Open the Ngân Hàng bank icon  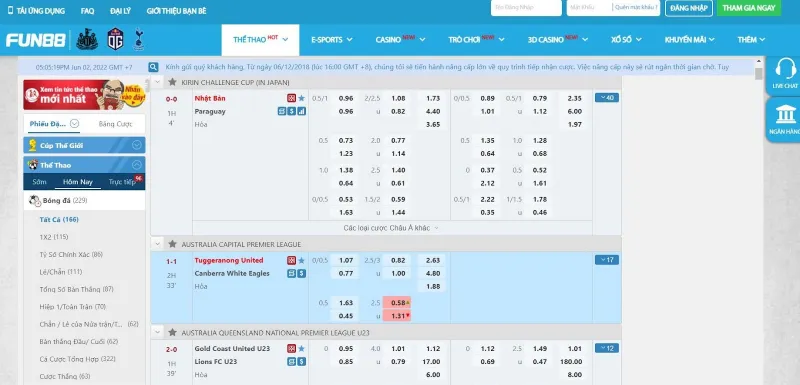785,115
